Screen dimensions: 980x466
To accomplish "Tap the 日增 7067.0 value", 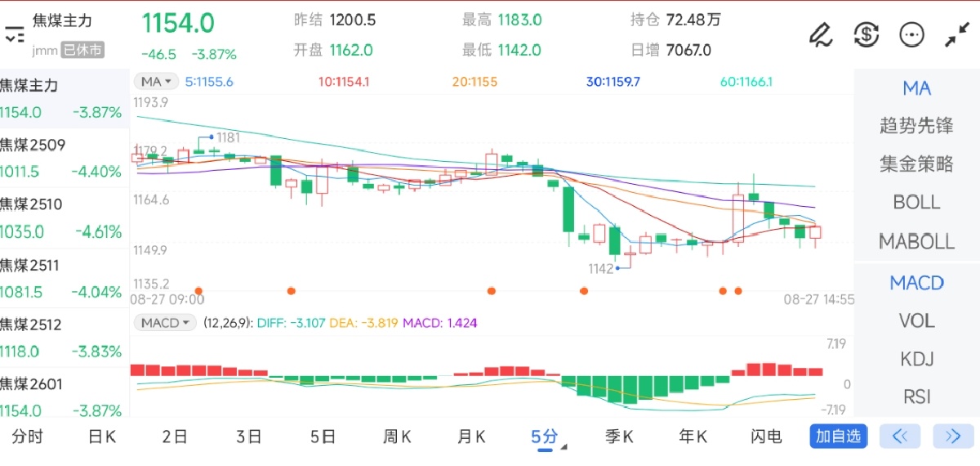I will pos(688,50).
